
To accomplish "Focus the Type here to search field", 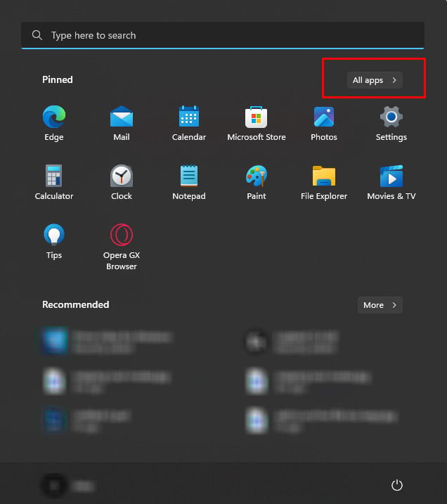I will coord(223,35).
